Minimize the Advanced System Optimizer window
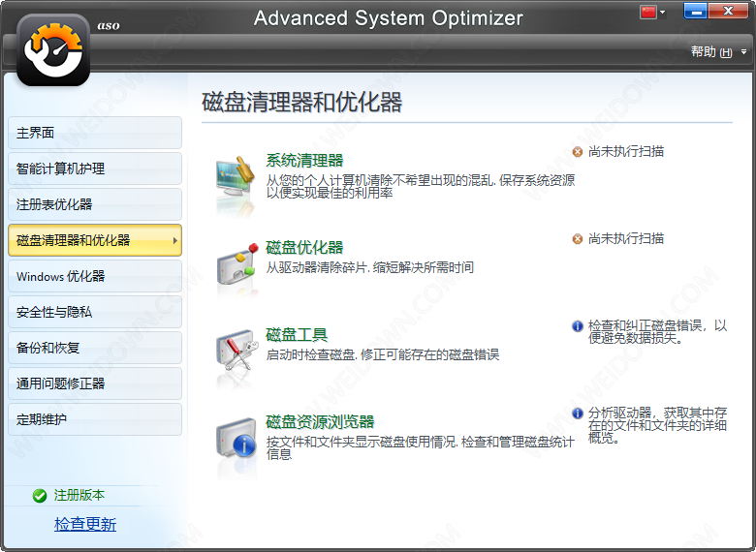Screen dimensions: 756x552 click(x=695, y=11)
